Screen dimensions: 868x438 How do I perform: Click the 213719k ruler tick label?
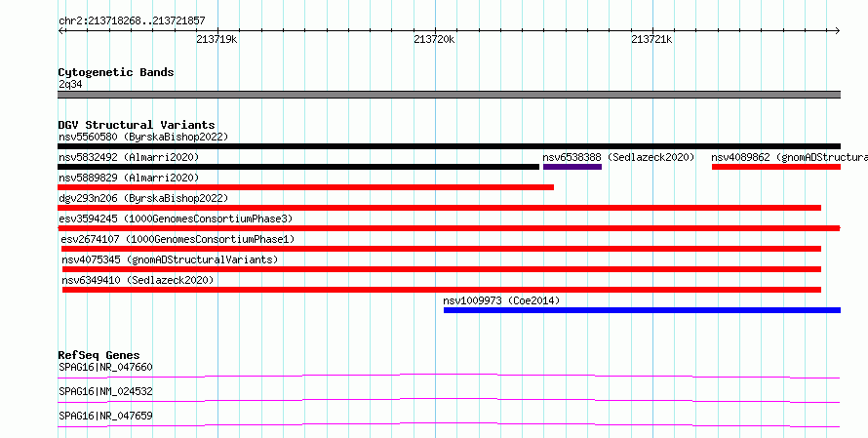217,39
